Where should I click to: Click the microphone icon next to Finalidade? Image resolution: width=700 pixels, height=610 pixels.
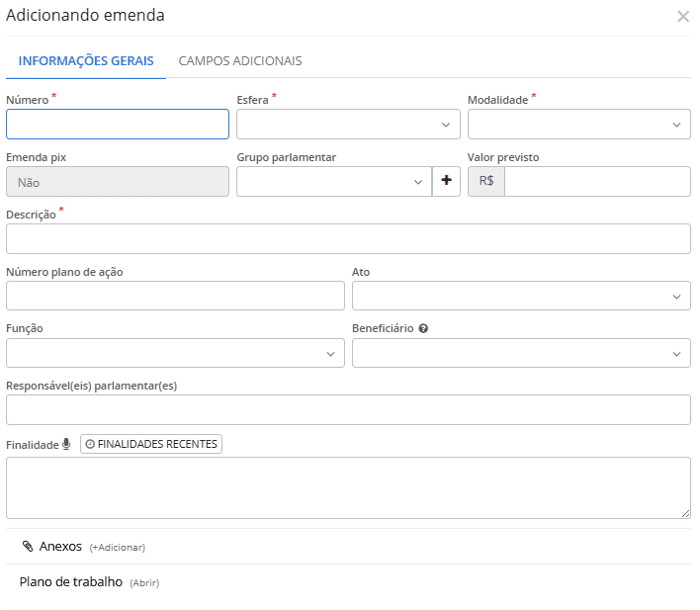(x=66, y=445)
